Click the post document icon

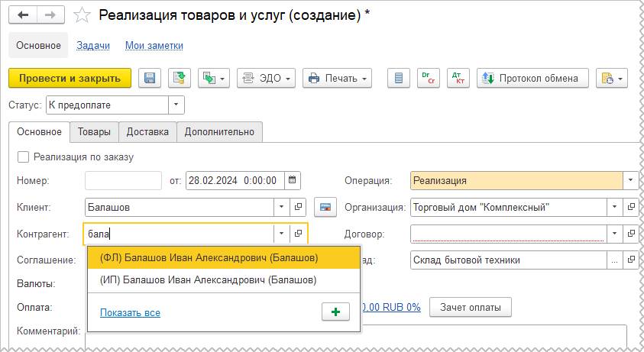pos(180,79)
